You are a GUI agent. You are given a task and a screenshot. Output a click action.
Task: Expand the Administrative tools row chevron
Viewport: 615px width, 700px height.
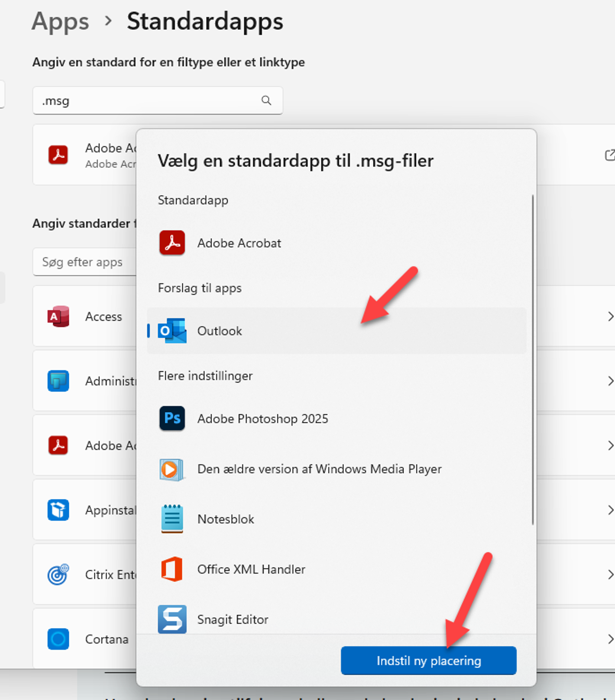tap(610, 381)
